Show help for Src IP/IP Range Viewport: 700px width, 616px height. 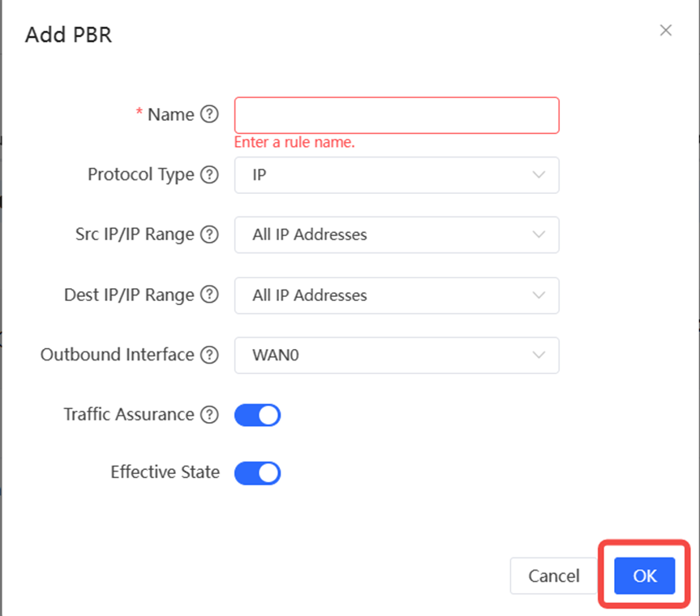[x=210, y=235]
